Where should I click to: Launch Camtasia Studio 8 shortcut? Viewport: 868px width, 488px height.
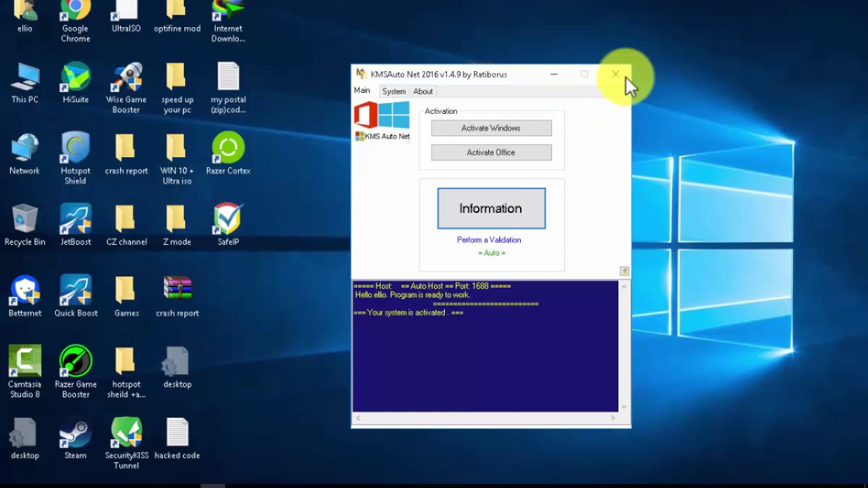(25, 371)
